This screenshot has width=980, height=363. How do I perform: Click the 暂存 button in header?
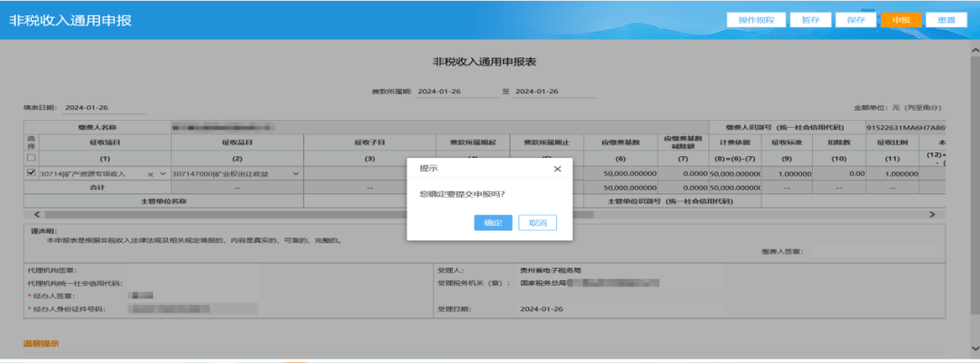tap(810, 20)
